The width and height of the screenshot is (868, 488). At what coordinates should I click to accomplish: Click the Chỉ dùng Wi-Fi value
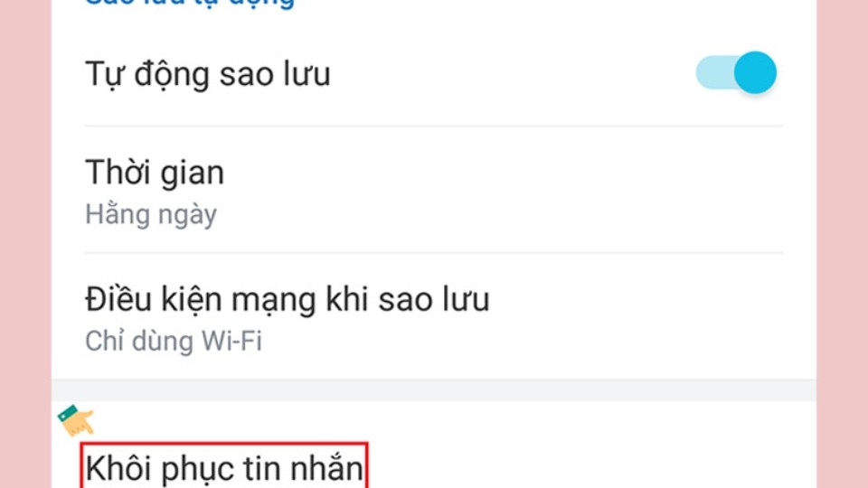[x=174, y=341]
